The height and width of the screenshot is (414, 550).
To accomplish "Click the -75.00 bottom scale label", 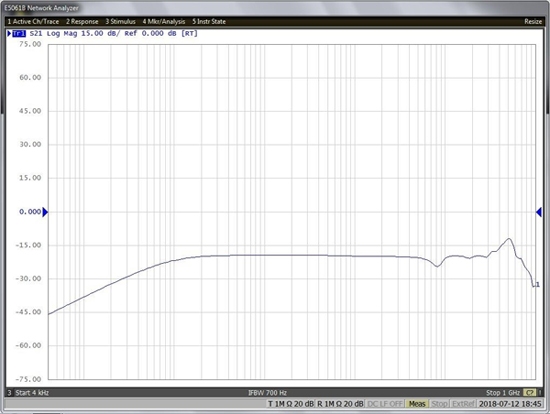I will pos(28,379).
